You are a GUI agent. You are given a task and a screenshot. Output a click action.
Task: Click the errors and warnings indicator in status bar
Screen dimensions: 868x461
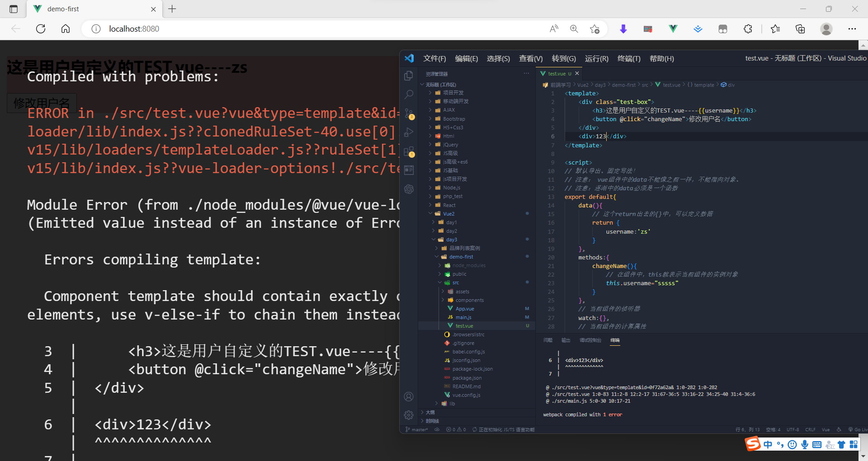pyautogui.click(x=456, y=429)
